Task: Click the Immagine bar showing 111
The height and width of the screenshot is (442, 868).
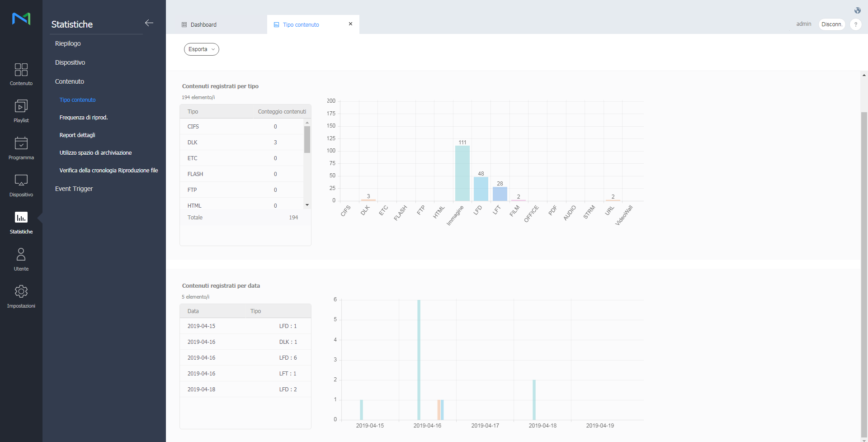Action: pos(462,173)
